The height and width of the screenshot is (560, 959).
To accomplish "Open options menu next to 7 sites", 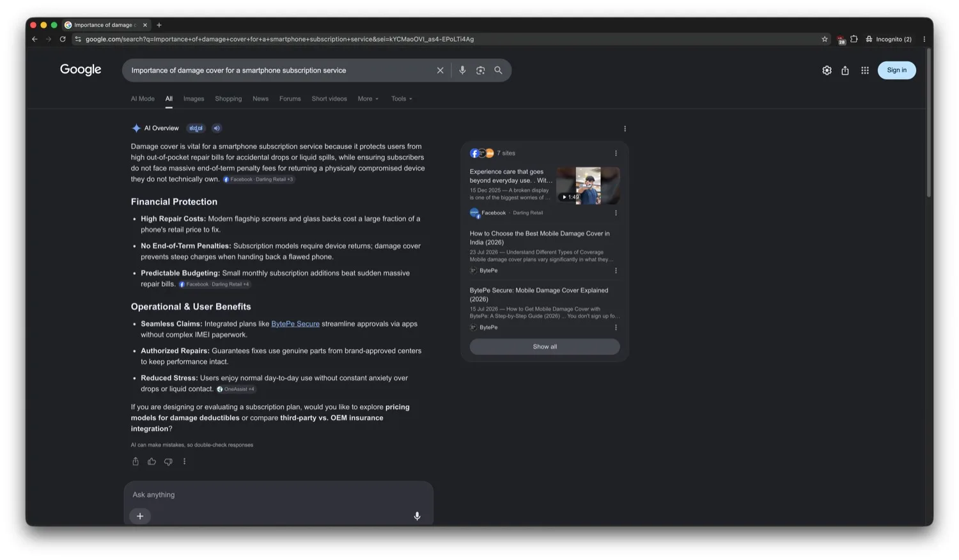I will coord(616,153).
